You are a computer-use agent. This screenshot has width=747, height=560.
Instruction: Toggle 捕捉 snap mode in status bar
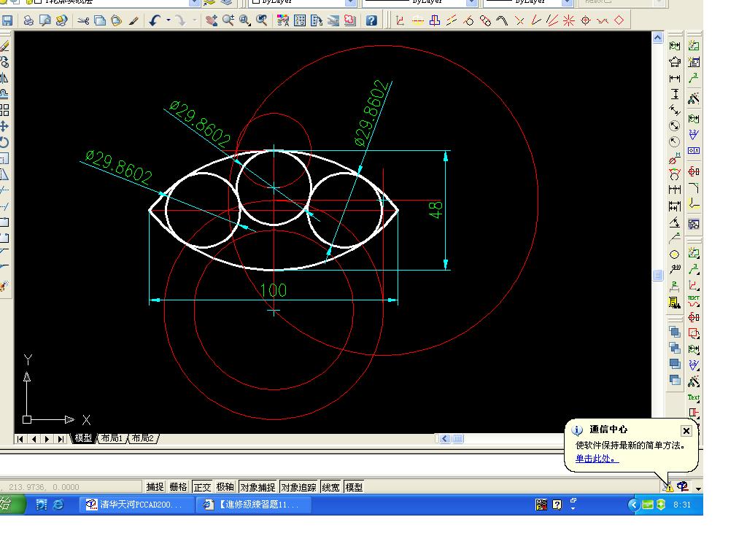[x=155, y=486]
